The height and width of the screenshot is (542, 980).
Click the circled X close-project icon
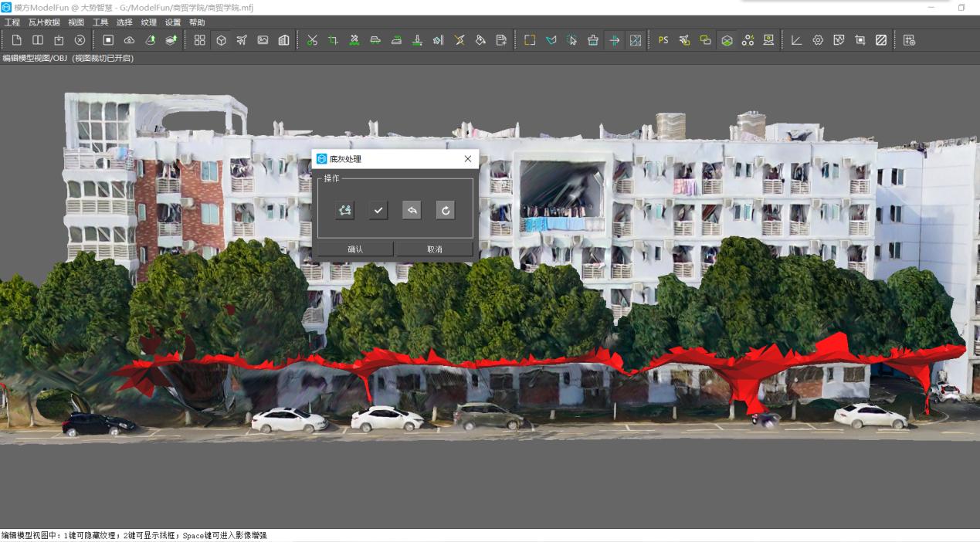coord(80,40)
